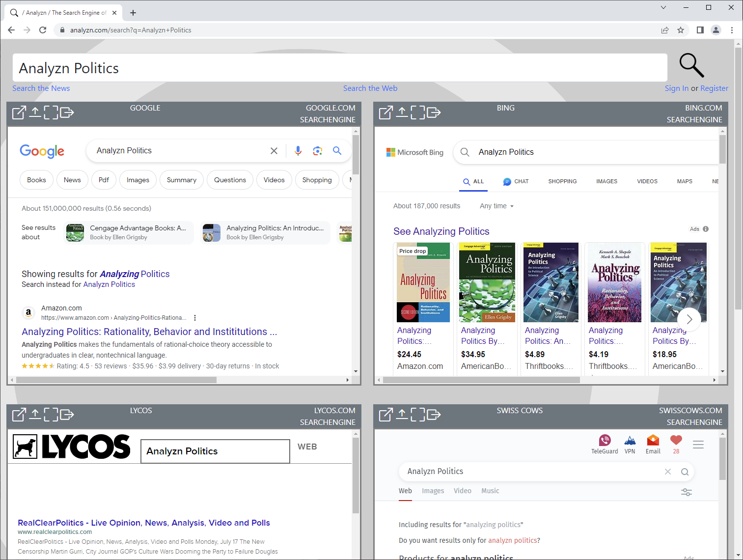Open Chrome three-dot menu
The height and width of the screenshot is (560, 743).
coord(732,30)
